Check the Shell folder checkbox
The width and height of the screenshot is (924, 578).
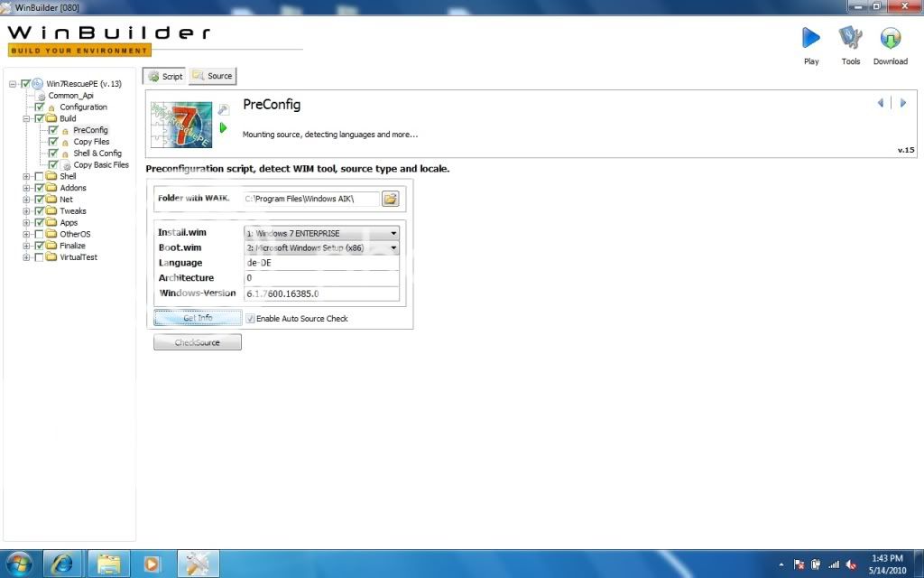click(x=40, y=176)
